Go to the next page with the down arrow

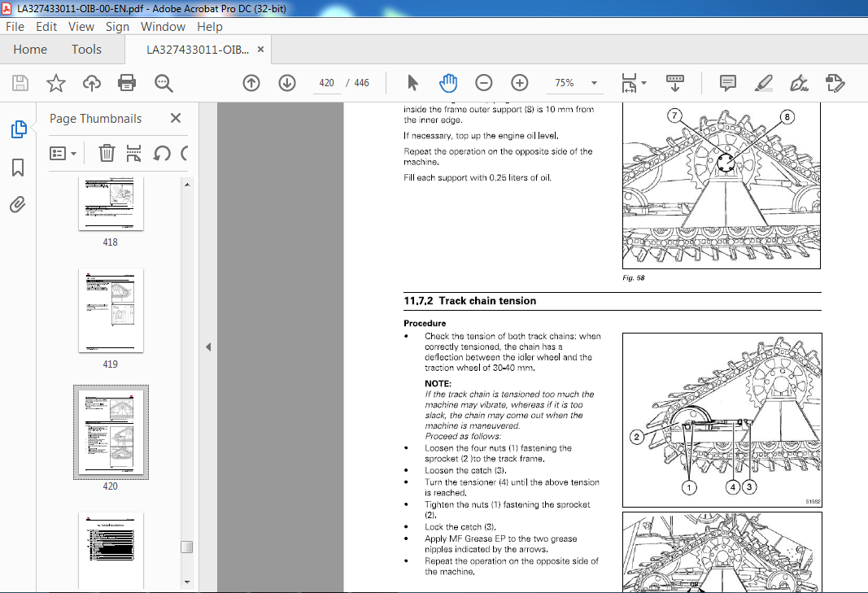point(286,83)
